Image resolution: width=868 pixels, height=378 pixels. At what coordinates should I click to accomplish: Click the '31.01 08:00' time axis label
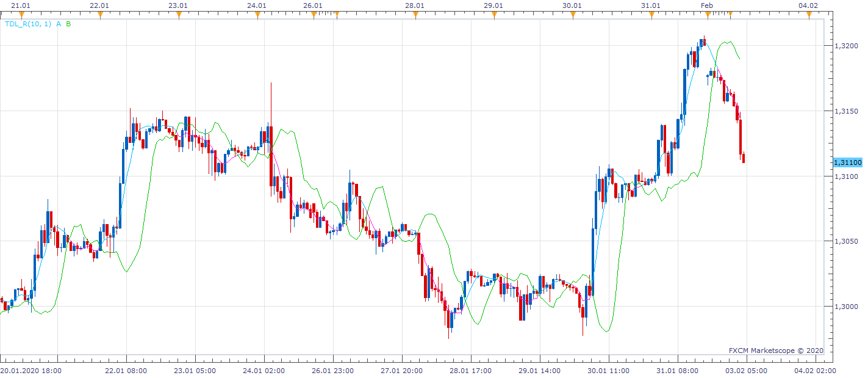[678, 370]
